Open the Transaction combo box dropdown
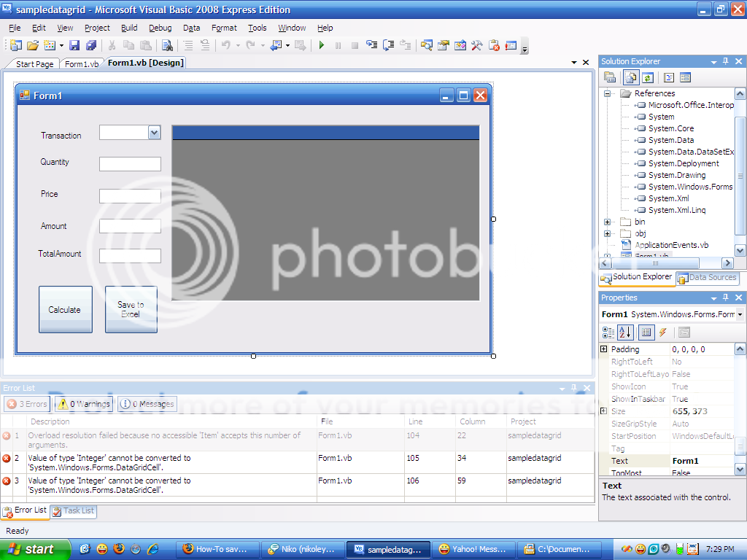The height and width of the screenshot is (560, 747). pos(154,133)
